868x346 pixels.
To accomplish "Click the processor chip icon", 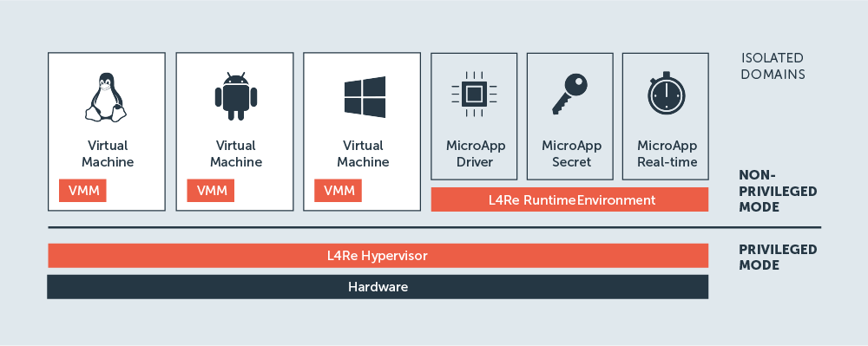I will tap(474, 94).
